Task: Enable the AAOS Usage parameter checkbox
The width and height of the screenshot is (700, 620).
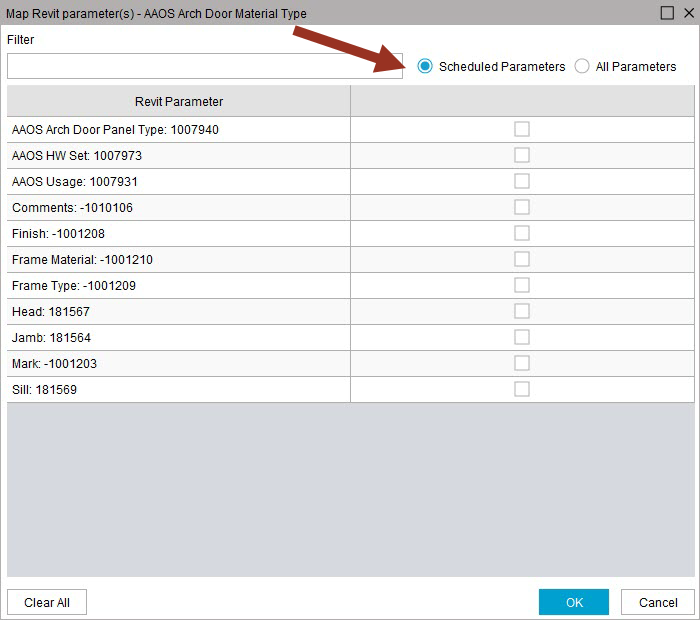Action: coord(521,181)
